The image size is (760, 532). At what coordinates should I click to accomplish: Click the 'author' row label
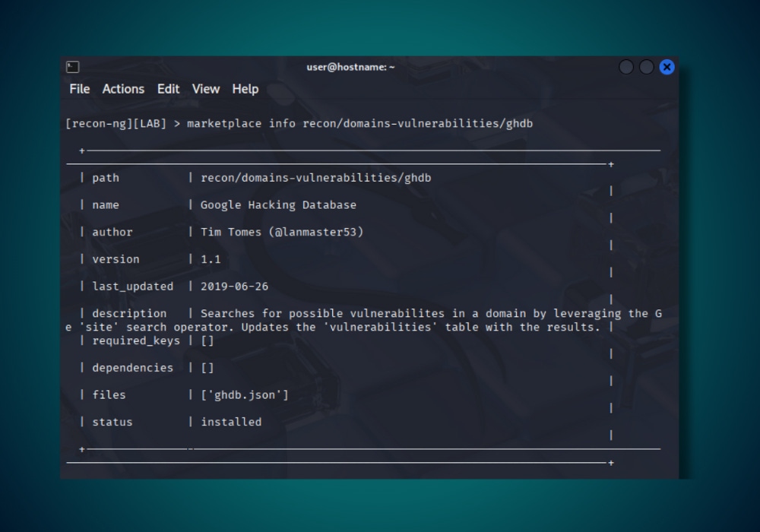112,232
